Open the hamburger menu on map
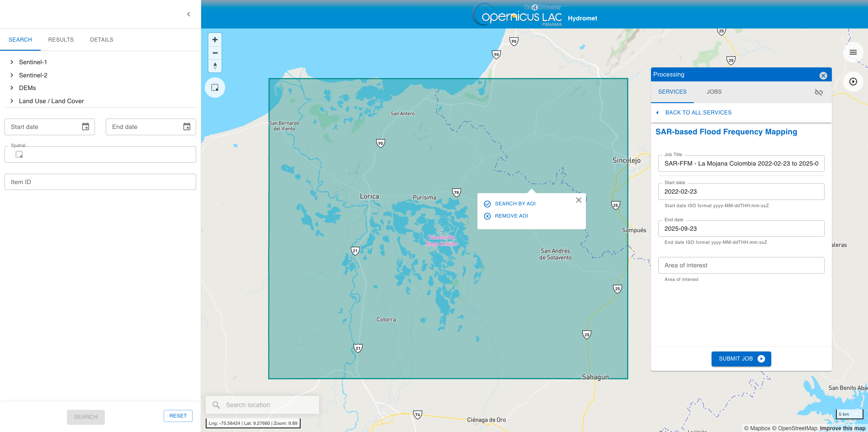The height and width of the screenshot is (432, 868). [853, 52]
